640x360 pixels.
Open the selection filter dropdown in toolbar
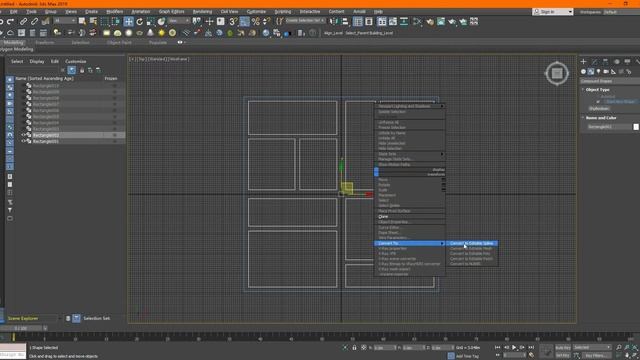point(65,21)
